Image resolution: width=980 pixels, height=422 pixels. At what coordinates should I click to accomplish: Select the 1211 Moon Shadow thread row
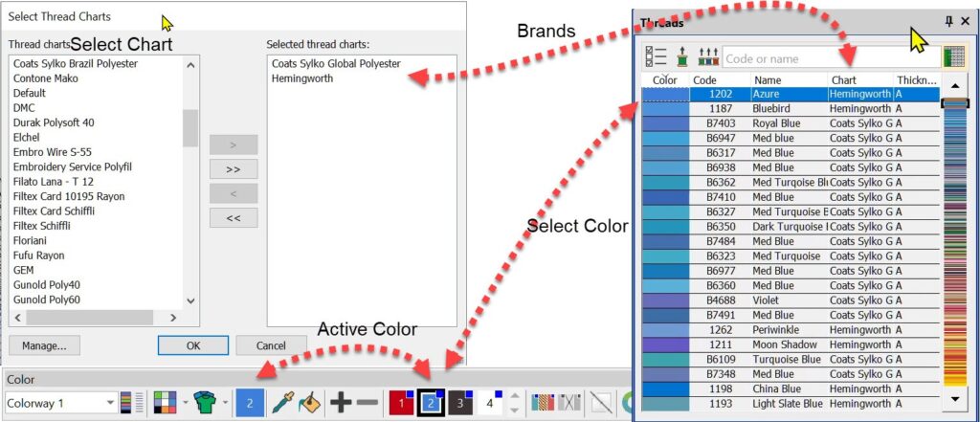tap(791, 344)
